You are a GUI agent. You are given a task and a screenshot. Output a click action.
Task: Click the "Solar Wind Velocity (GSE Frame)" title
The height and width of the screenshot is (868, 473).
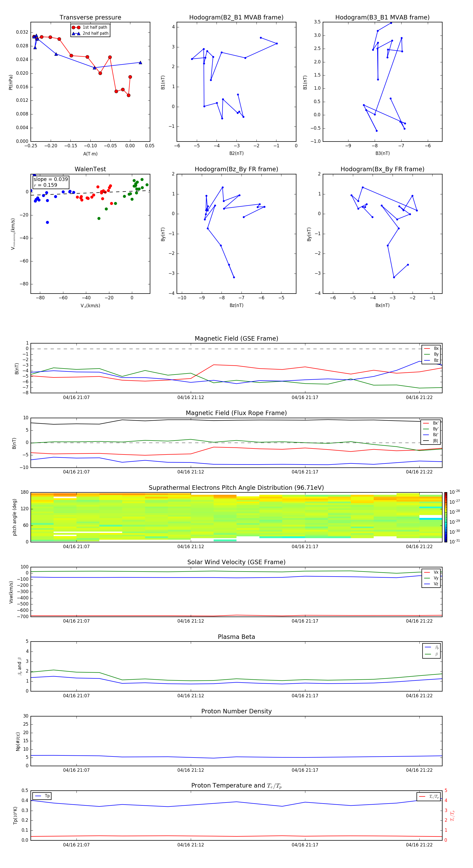[236, 562]
